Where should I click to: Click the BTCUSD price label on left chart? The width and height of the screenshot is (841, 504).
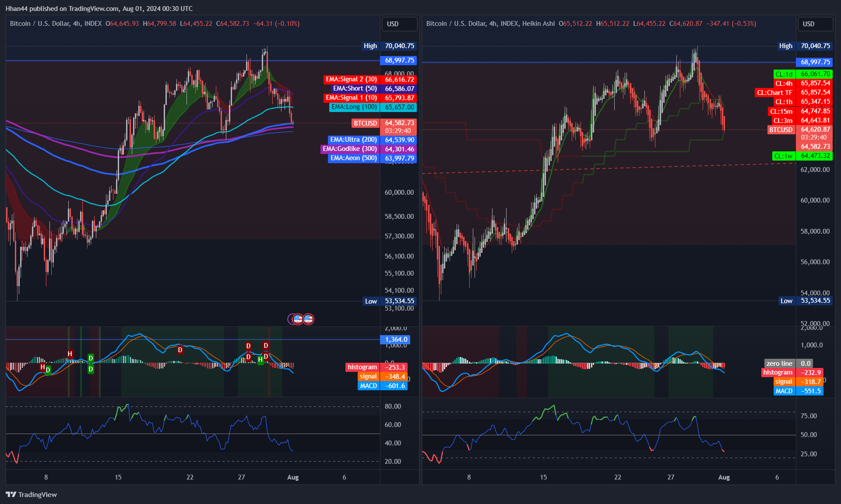365,123
